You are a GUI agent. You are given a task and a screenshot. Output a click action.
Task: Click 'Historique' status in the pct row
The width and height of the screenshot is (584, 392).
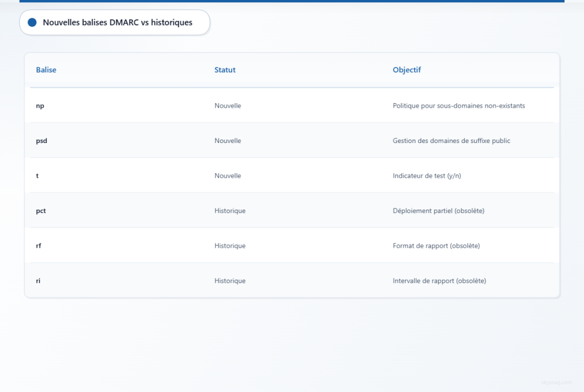(x=230, y=210)
